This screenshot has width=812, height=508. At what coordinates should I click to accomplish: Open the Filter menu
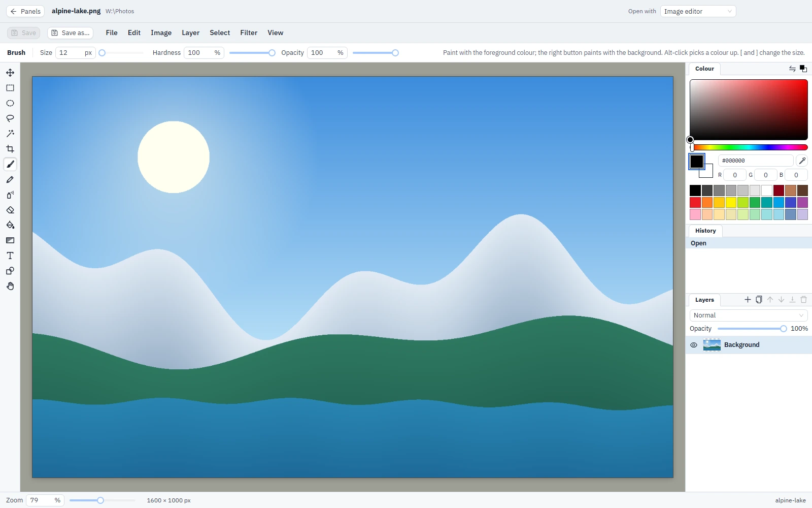[249, 33]
